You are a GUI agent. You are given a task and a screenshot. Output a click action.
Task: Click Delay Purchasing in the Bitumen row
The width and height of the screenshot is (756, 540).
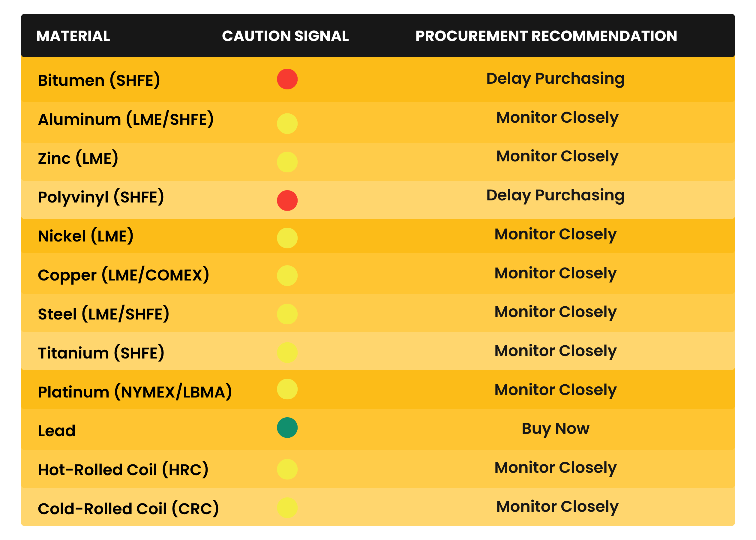(556, 79)
